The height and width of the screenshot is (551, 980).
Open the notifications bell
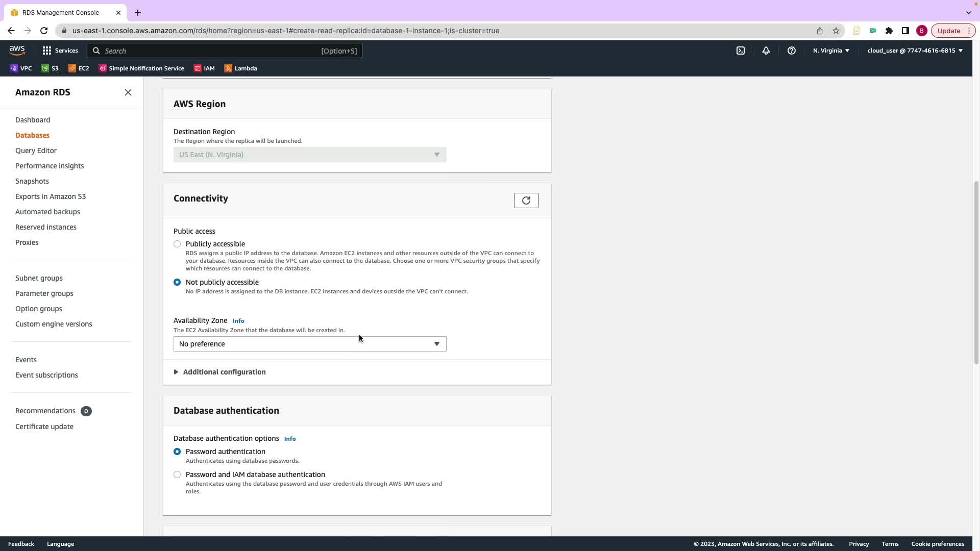pos(766,51)
